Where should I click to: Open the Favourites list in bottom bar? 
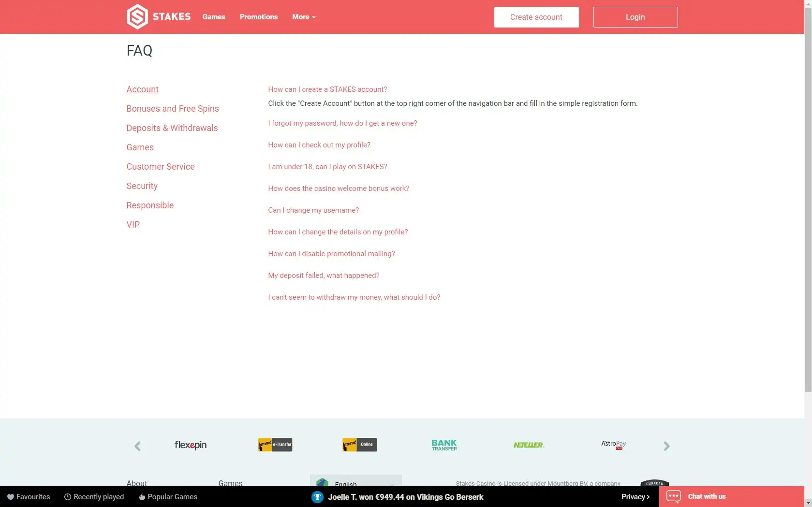pyautogui.click(x=29, y=497)
